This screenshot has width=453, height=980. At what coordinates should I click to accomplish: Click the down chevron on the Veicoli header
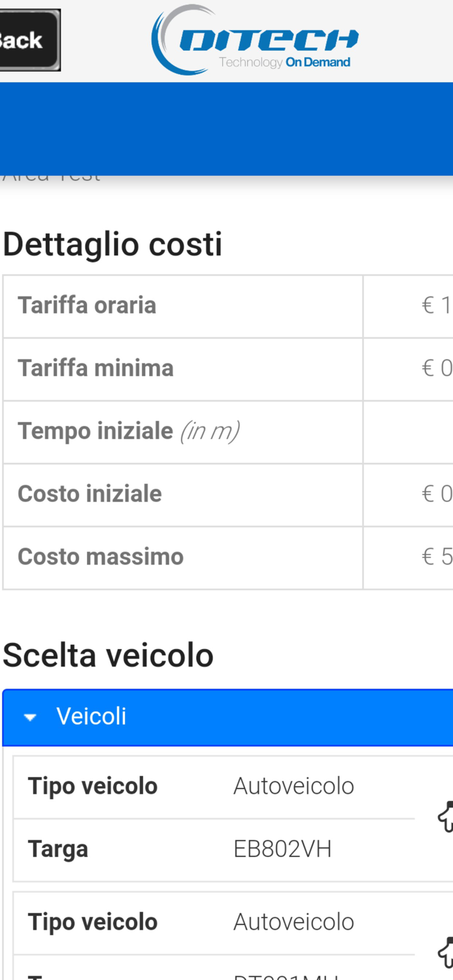click(x=29, y=717)
